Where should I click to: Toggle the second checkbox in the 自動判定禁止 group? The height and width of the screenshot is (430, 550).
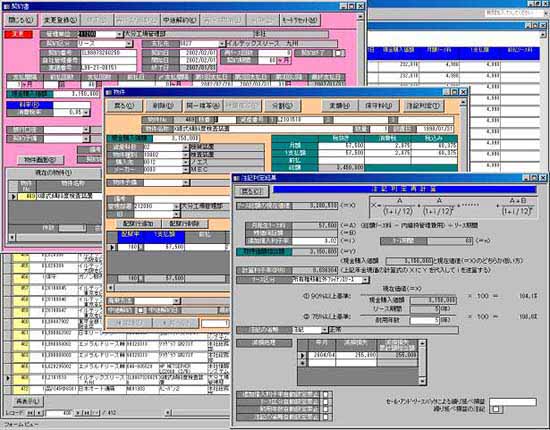coord(326,402)
